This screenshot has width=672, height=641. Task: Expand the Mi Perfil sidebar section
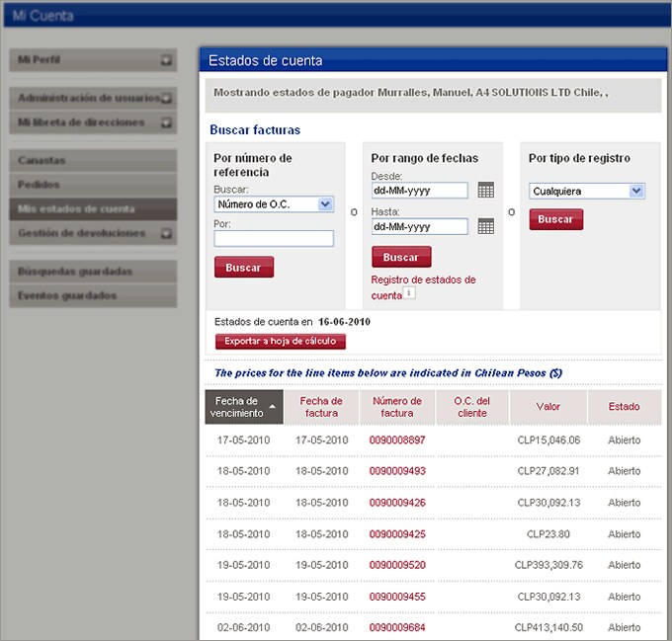[x=167, y=60]
